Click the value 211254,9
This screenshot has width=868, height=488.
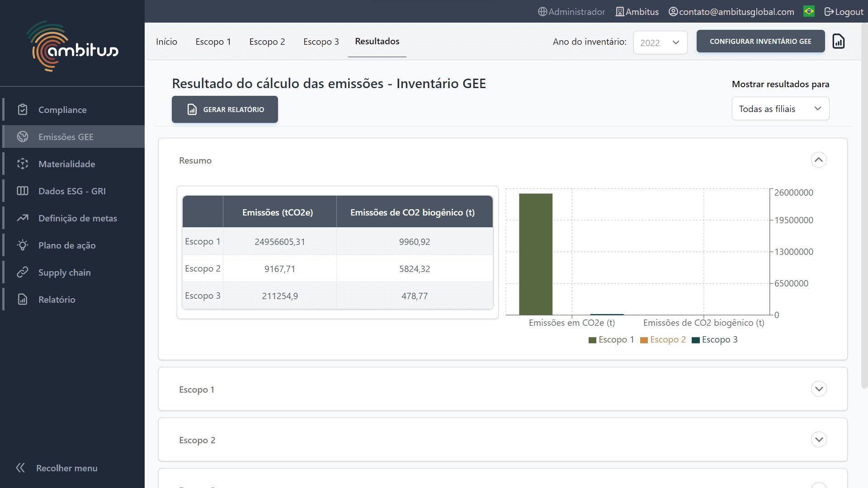pos(280,296)
